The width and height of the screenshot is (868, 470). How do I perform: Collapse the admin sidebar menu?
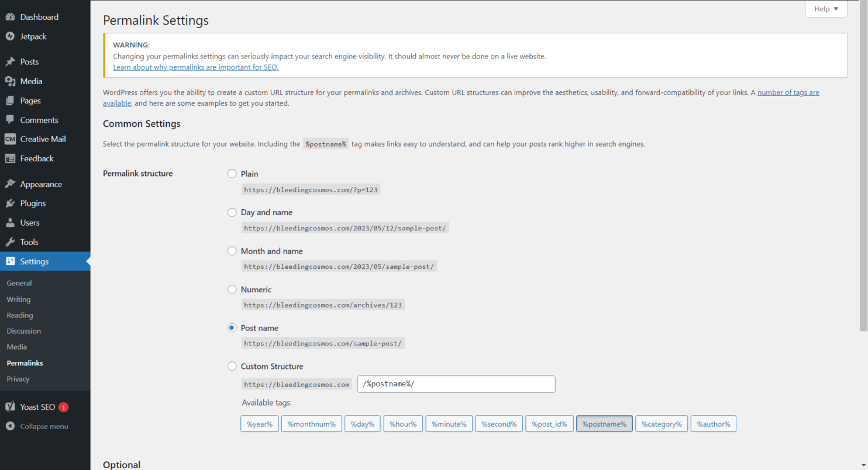coord(41,426)
